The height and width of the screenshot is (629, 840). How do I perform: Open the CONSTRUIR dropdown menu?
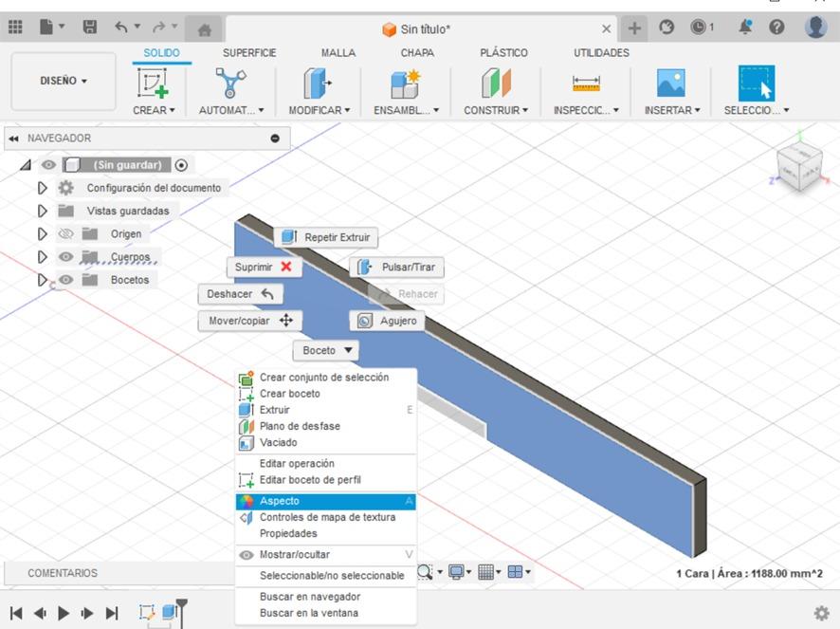(x=496, y=110)
